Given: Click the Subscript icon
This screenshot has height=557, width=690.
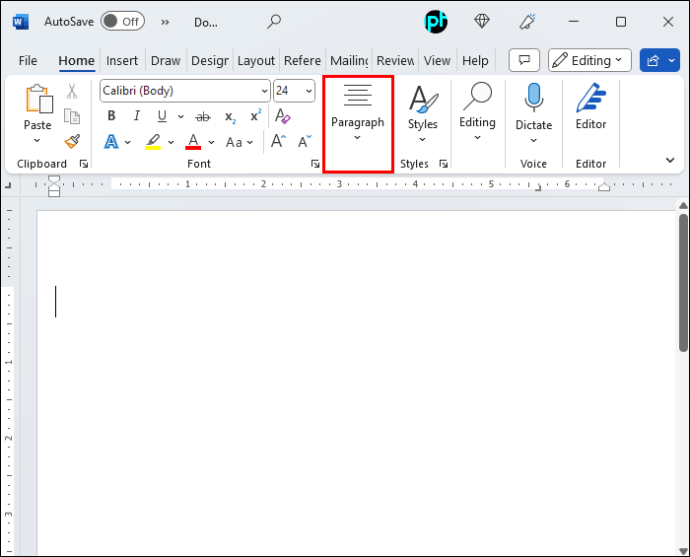Looking at the screenshot, I should pos(230,117).
